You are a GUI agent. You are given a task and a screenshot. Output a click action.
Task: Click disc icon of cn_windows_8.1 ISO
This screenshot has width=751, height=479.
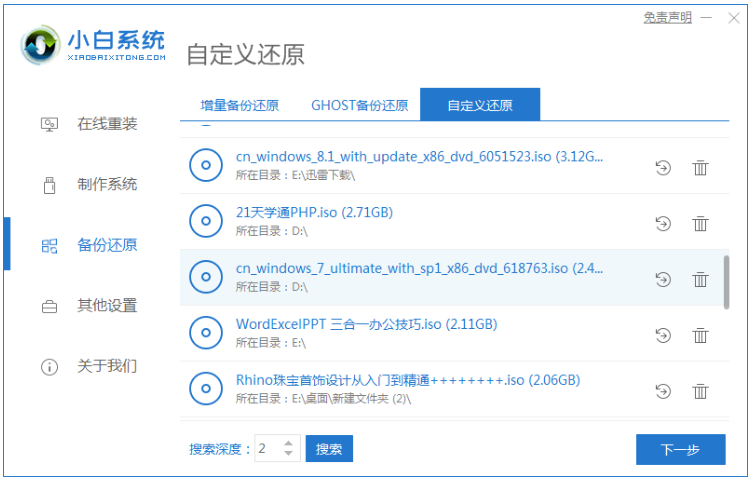(x=205, y=165)
